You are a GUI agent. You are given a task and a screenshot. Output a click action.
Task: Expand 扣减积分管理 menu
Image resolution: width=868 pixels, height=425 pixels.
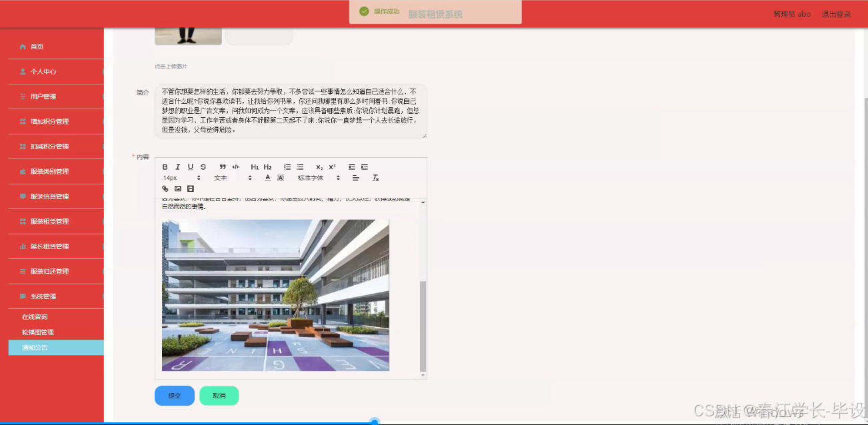coord(56,147)
